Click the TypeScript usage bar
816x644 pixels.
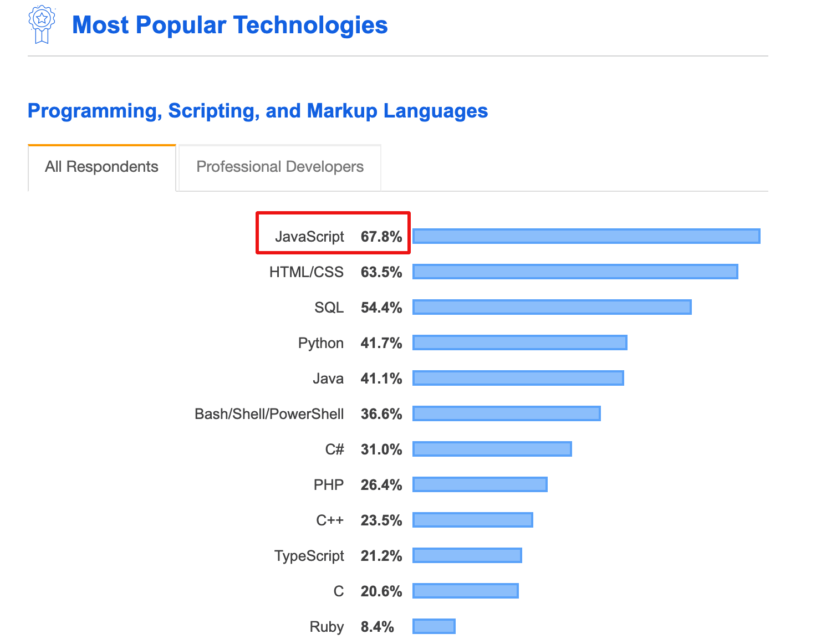click(467, 555)
